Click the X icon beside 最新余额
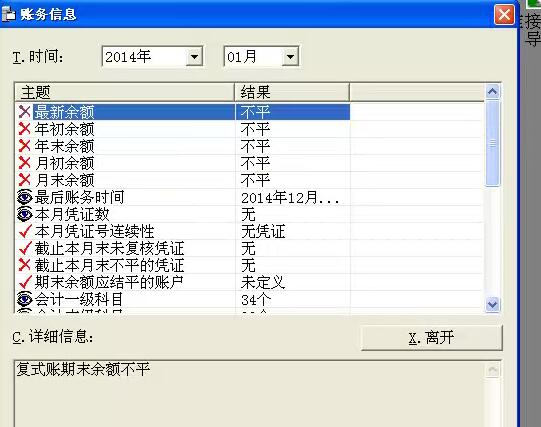541x427 pixels. pyautogui.click(x=24, y=112)
